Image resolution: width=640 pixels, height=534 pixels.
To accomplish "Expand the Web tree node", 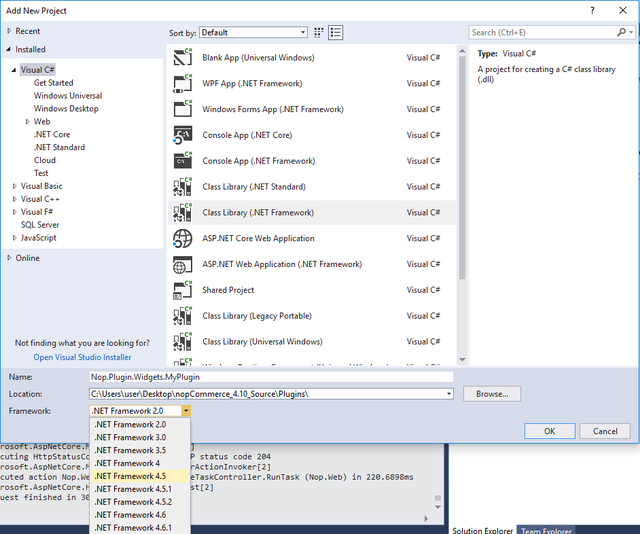I will pyautogui.click(x=27, y=121).
